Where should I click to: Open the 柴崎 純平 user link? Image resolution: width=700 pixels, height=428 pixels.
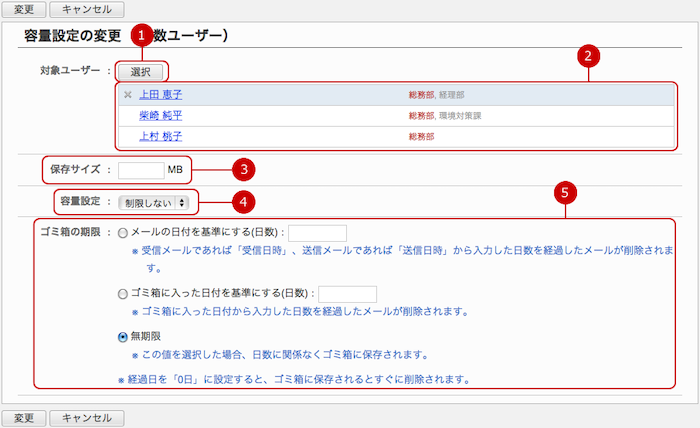click(160, 115)
